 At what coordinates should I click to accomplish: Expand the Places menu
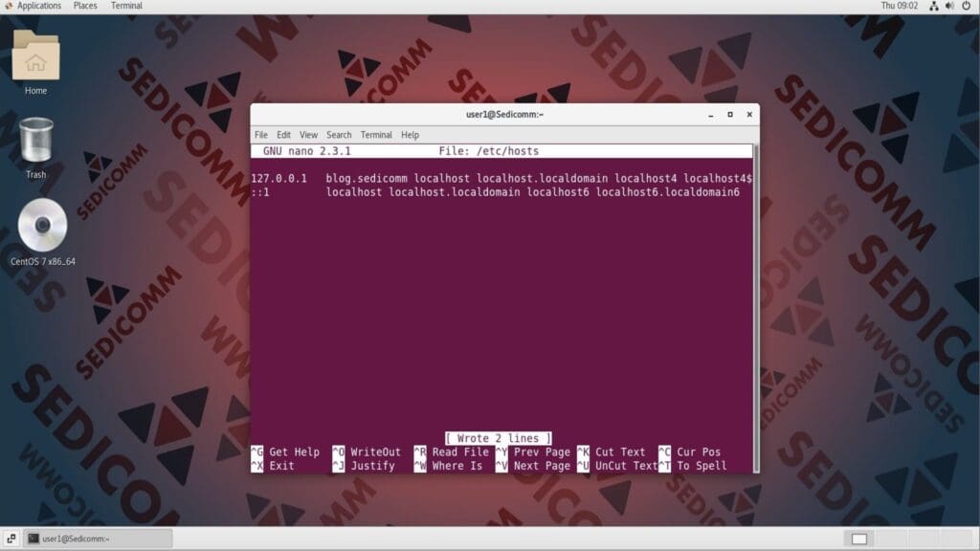(85, 6)
